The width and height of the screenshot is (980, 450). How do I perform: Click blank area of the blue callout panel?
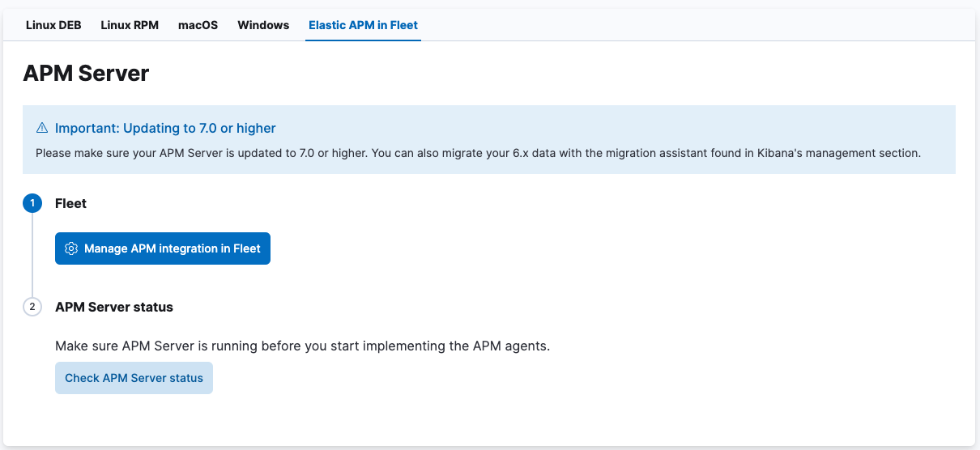coord(648,129)
